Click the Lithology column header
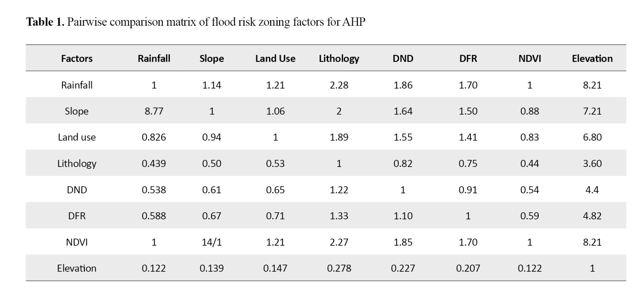This screenshot has width=644, height=291. 339,59
